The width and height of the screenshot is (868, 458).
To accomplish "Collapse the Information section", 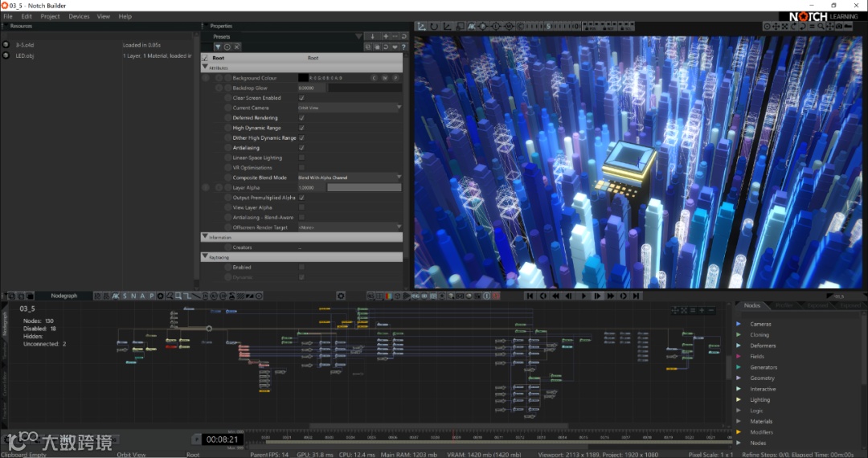I will (206, 237).
